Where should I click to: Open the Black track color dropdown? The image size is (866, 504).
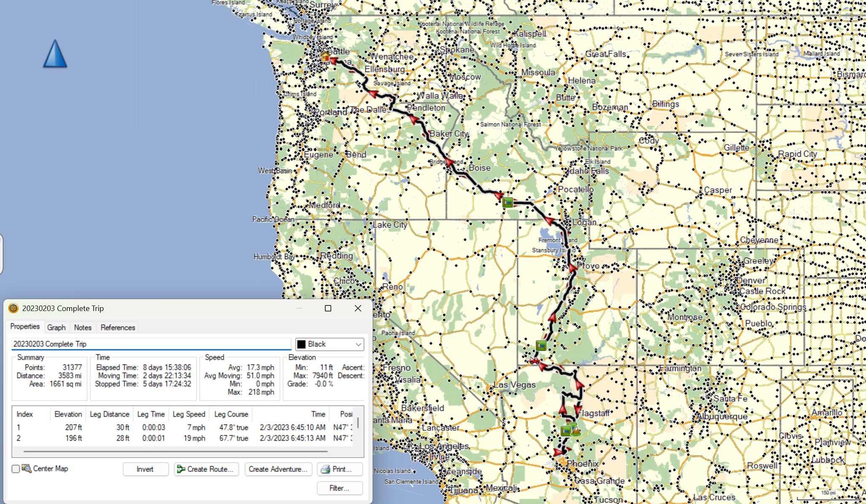(x=358, y=344)
